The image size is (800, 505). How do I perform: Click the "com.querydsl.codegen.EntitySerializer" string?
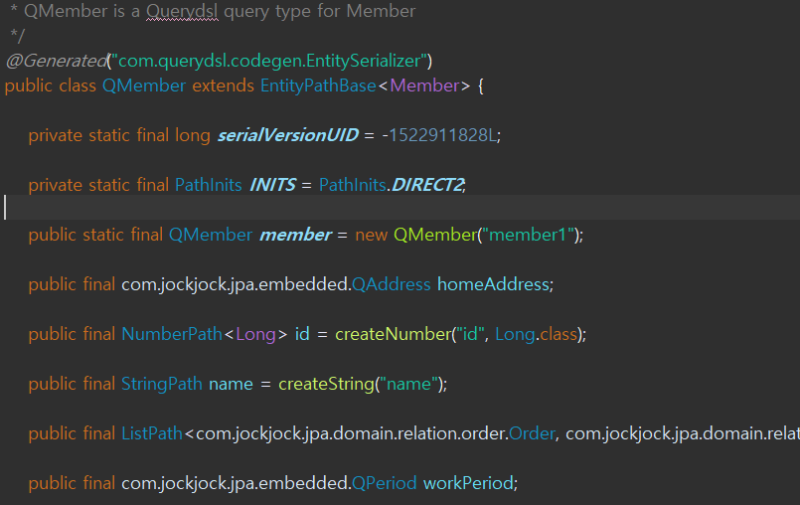(269, 61)
